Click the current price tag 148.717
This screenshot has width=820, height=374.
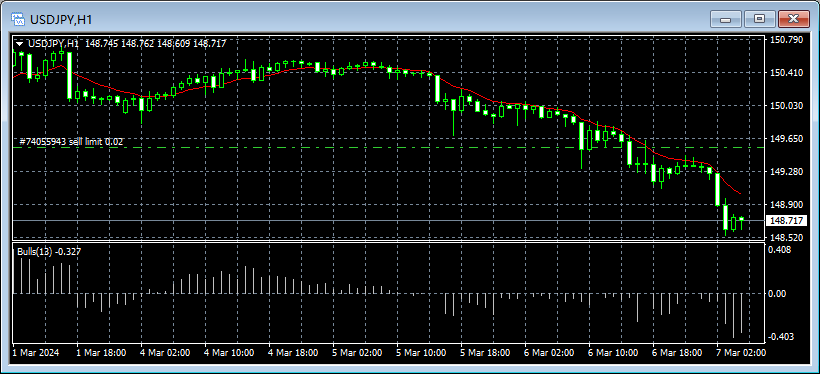tap(785, 221)
